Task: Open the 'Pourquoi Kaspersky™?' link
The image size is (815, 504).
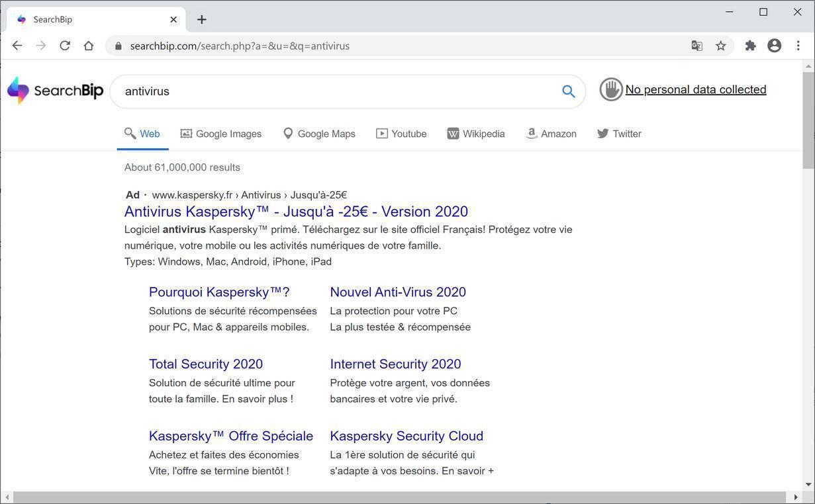Action: [x=219, y=292]
